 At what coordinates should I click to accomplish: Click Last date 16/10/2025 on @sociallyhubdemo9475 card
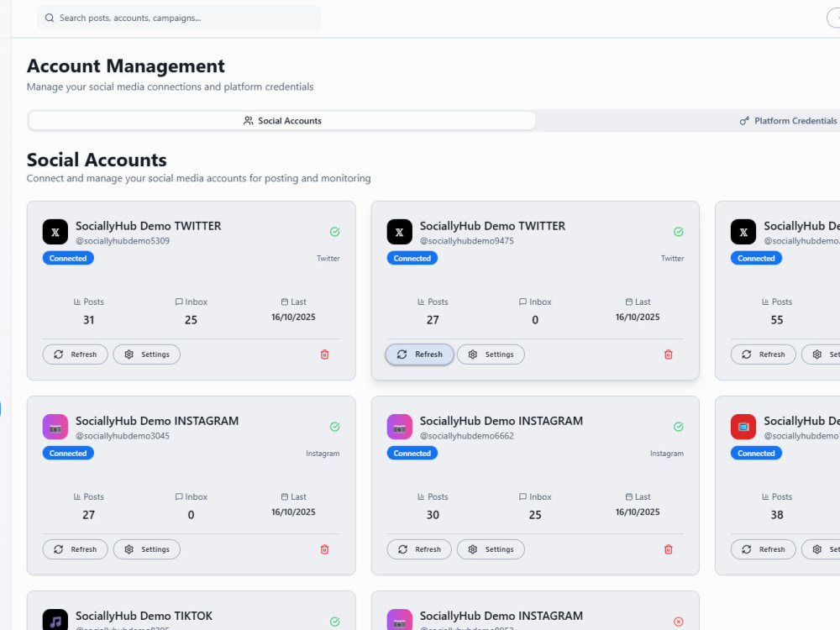pyautogui.click(x=638, y=317)
